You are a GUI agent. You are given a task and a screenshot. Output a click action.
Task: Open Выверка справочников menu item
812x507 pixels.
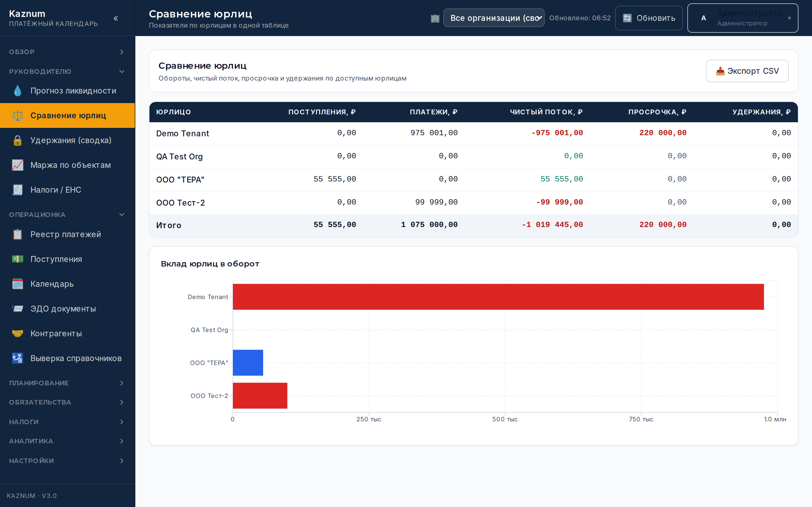[67, 359]
